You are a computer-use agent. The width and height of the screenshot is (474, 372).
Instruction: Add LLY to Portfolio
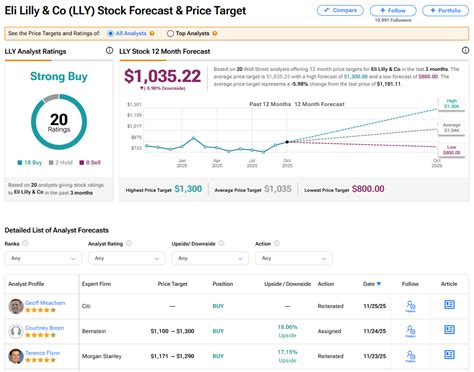pyautogui.click(x=445, y=10)
